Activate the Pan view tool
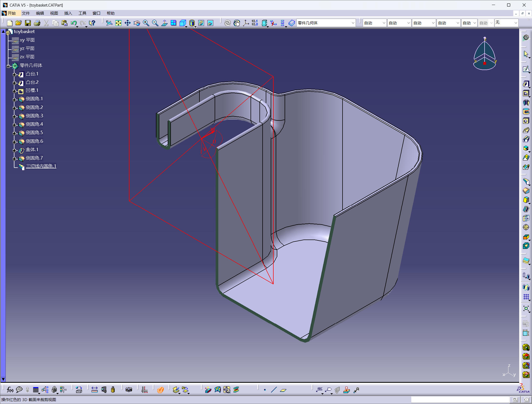Viewport: 532px width, 404px height. point(128,23)
